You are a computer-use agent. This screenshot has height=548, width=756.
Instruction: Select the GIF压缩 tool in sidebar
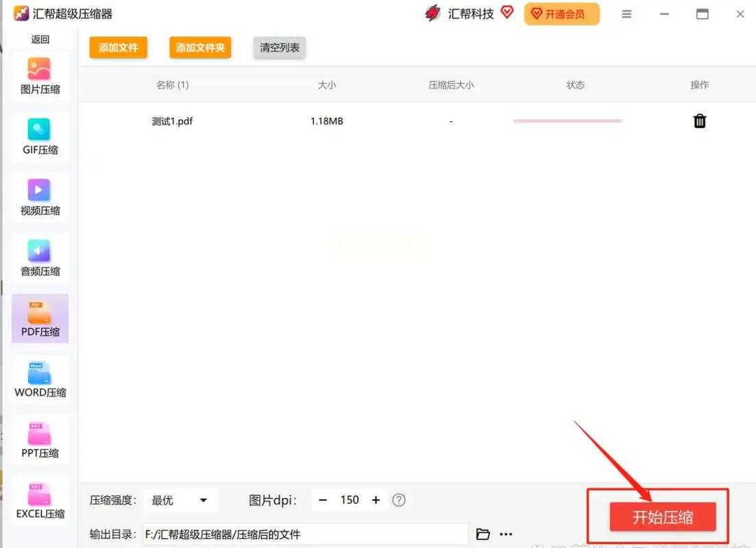pos(39,136)
